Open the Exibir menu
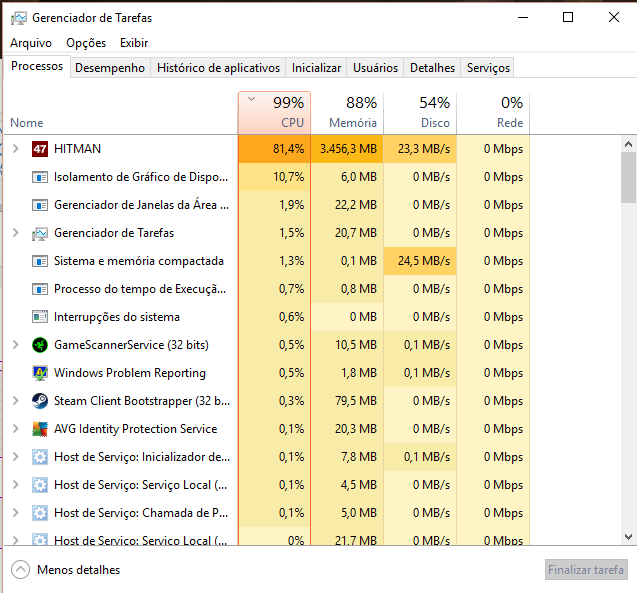Screen dimensions: 637x593 134,43
